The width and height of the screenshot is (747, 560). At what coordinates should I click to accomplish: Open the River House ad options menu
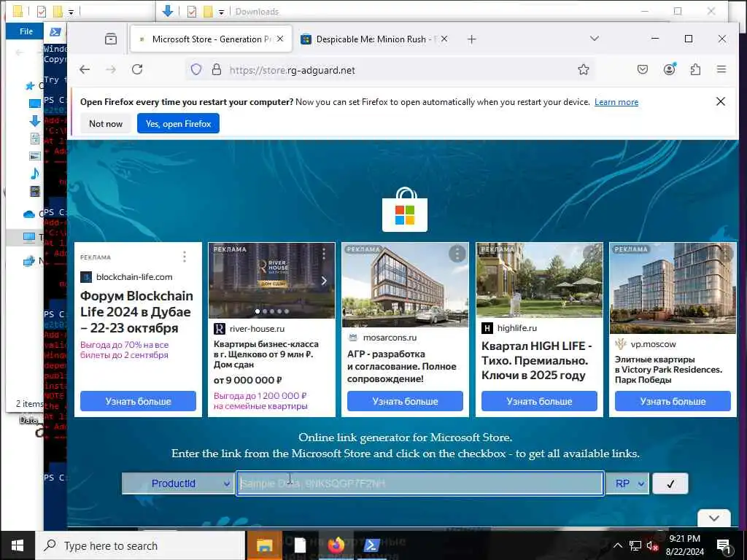pyautogui.click(x=324, y=254)
